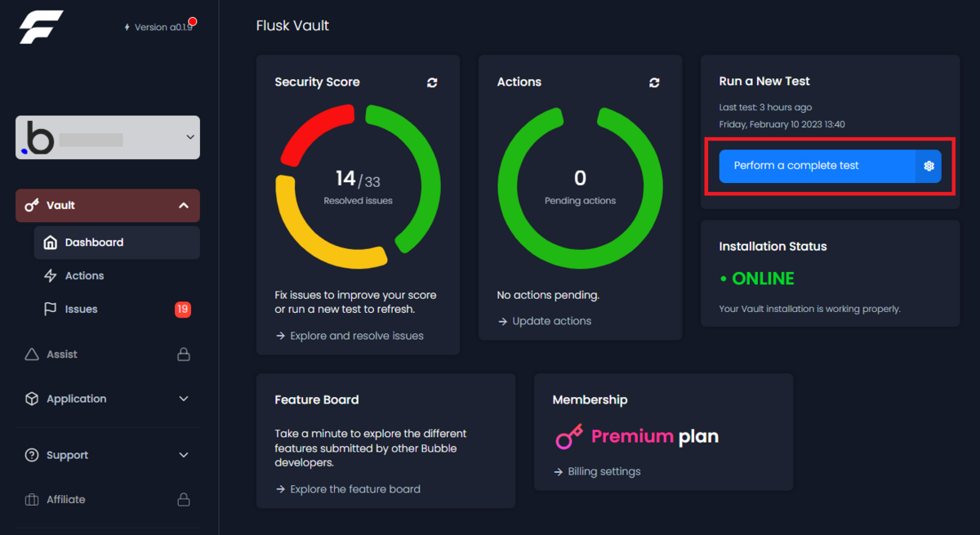Click the Application shield icon
This screenshot has width=980, height=535.
pyautogui.click(x=30, y=399)
